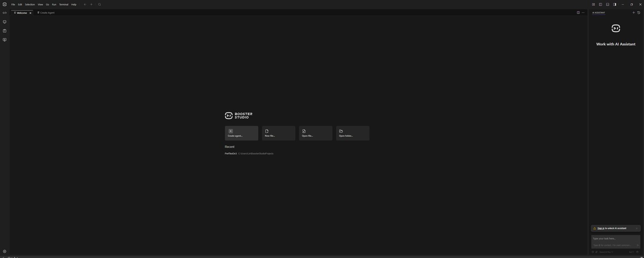Screen dimensions: 644x258
Task: Toggle the primary side bar layout icon
Action: point(601,4)
